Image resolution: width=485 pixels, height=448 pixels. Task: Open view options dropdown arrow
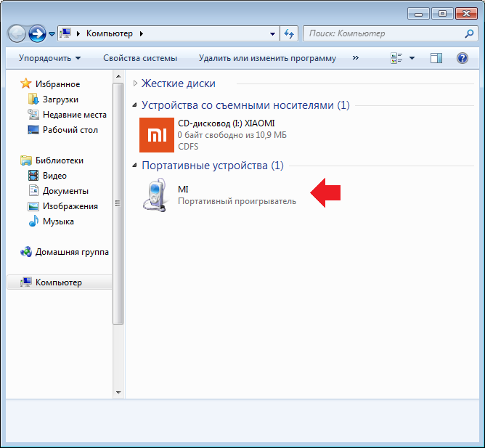[412, 58]
